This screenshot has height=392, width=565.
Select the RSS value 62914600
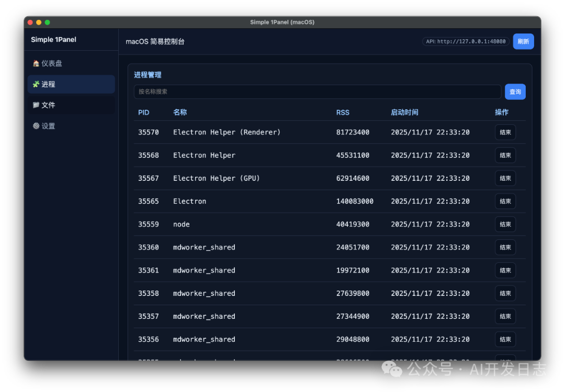pyautogui.click(x=353, y=178)
